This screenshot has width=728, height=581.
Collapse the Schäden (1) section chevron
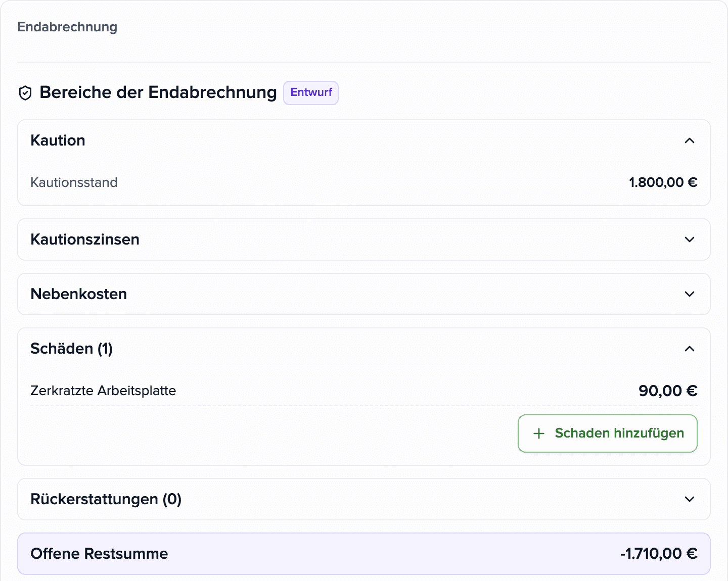point(690,349)
